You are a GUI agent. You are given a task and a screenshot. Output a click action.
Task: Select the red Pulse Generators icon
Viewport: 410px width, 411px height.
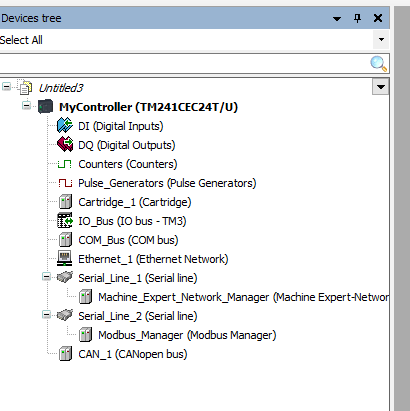[x=65, y=183]
